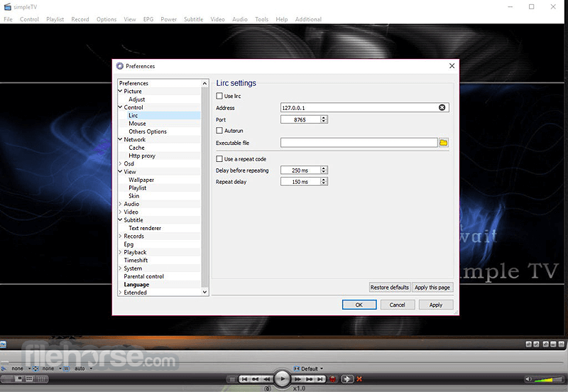The image size is (568, 392).
Task: Click the columns view mode icon
Action: (41, 379)
